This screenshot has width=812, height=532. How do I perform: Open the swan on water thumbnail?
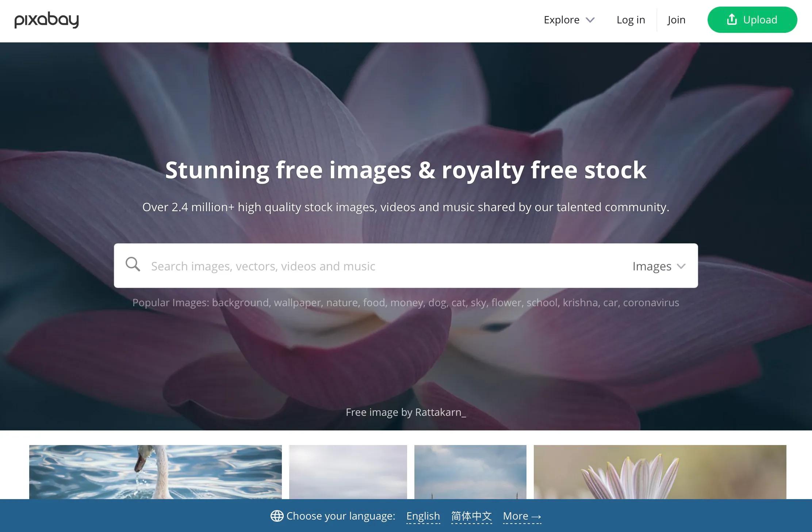[x=156, y=472]
